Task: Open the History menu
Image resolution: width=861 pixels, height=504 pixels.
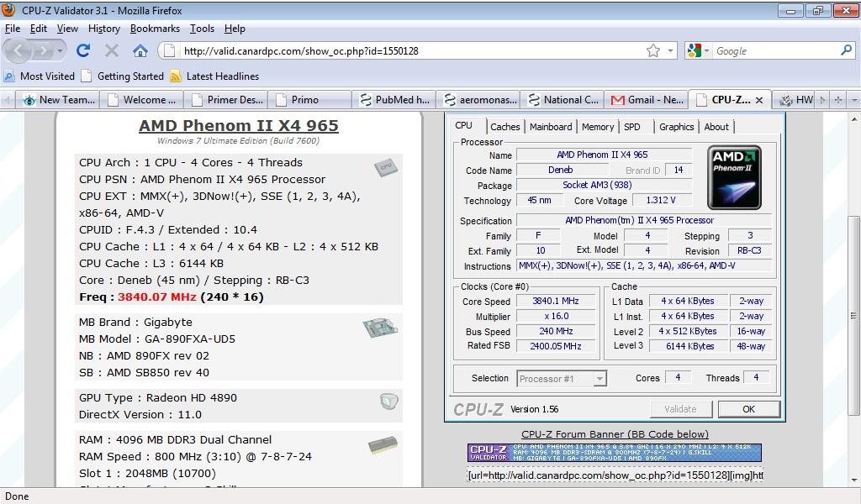Action: 103,29
